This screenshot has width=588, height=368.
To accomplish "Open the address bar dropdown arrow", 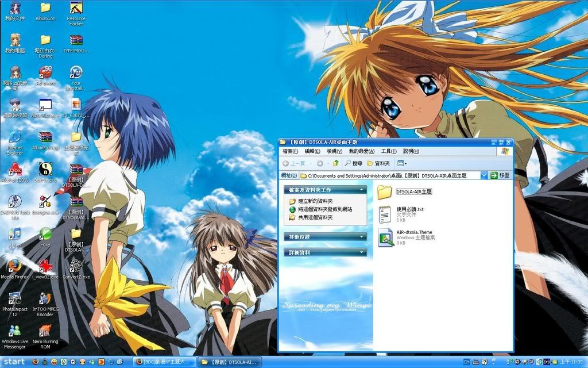I will click(483, 175).
